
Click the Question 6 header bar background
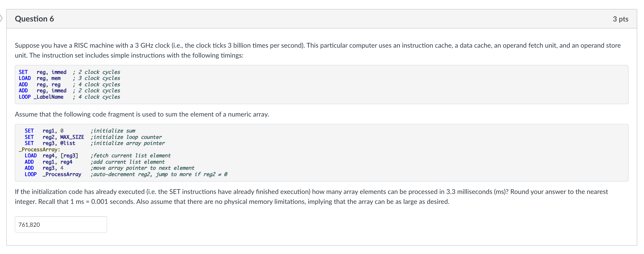330,18
